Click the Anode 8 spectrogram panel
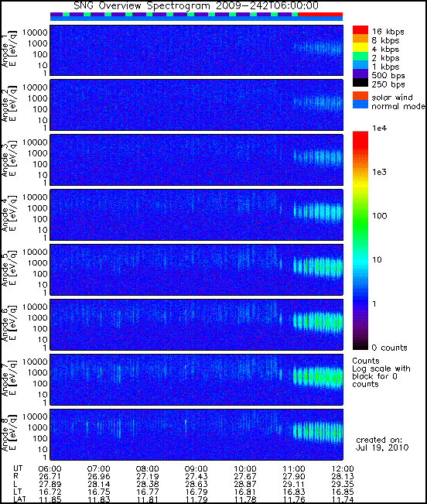The image size is (427, 504). pyautogui.click(x=196, y=434)
